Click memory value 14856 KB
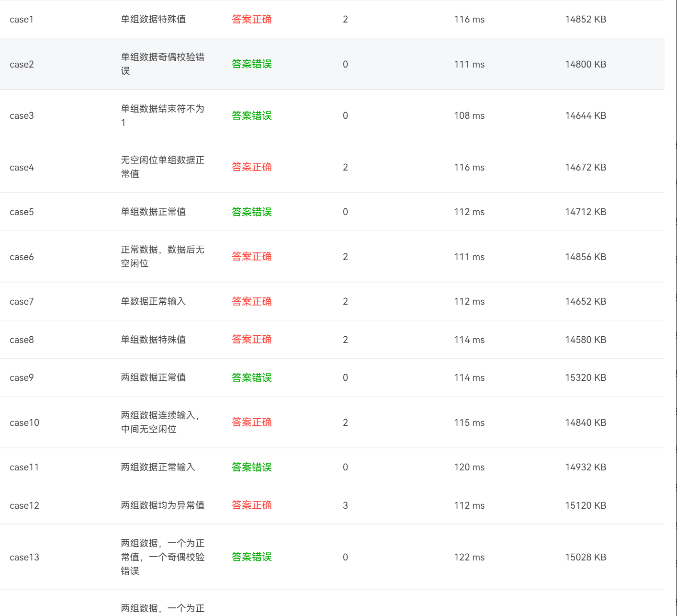Screen dimensions: 677x616 586,257
